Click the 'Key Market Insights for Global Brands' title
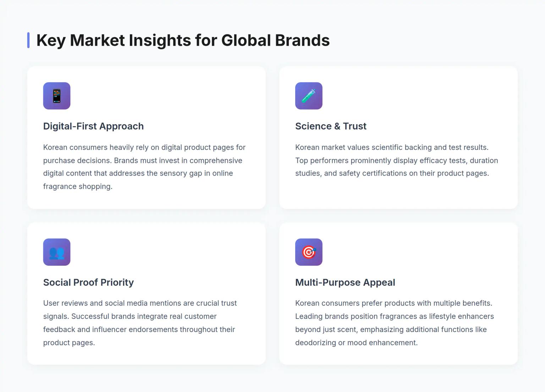 pyautogui.click(x=183, y=40)
